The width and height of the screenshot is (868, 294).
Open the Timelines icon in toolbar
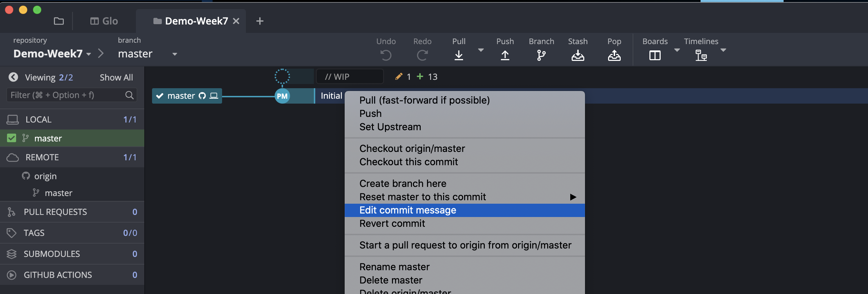tap(701, 55)
